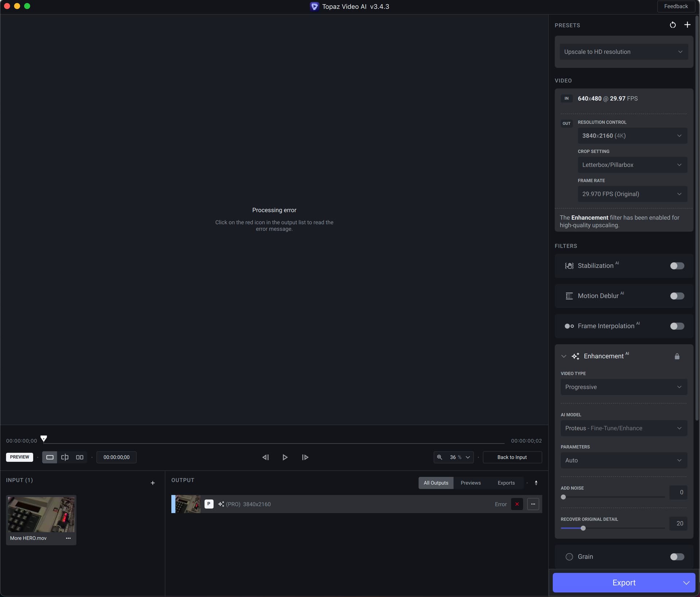The width and height of the screenshot is (700, 597).
Task: Click the More HERO.mov input thumbnail
Action: pyautogui.click(x=41, y=514)
